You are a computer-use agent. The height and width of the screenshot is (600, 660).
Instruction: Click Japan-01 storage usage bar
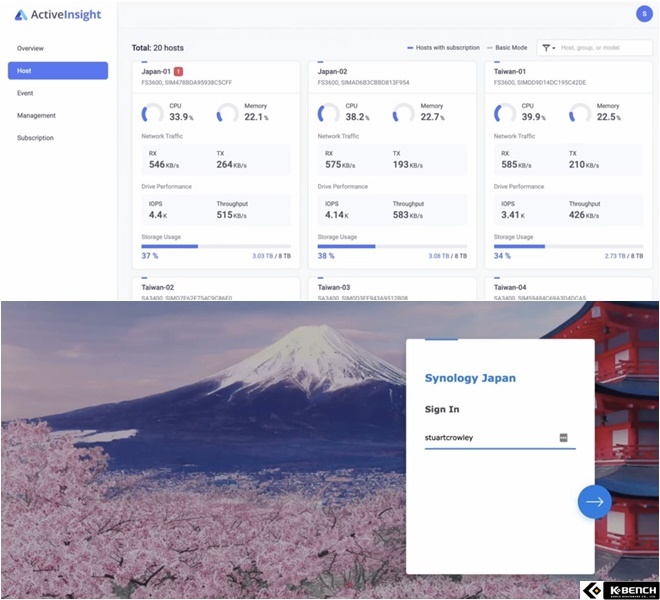(x=216, y=246)
